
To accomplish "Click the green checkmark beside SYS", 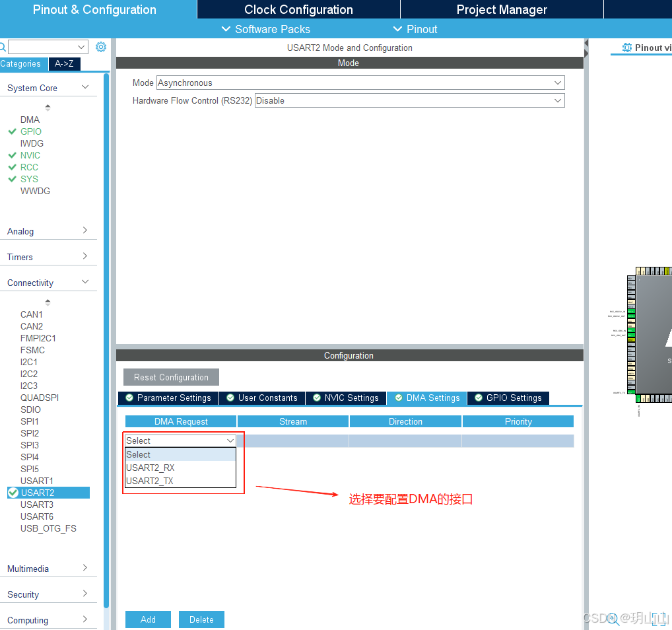I will (x=13, y=179).
